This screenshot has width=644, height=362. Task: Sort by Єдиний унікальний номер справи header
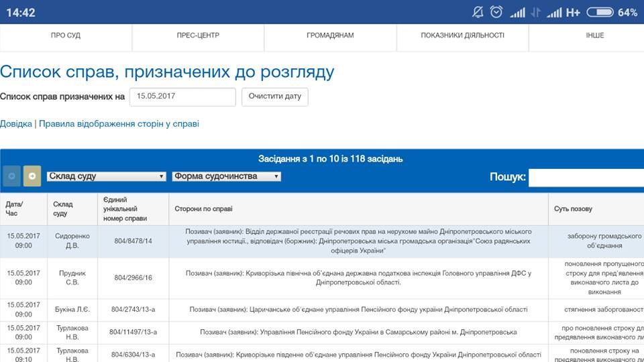[x=133, y=208]
